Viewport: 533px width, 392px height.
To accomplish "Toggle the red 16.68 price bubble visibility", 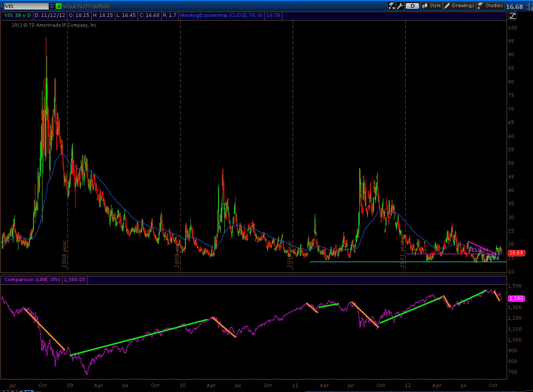I will 516,253.
